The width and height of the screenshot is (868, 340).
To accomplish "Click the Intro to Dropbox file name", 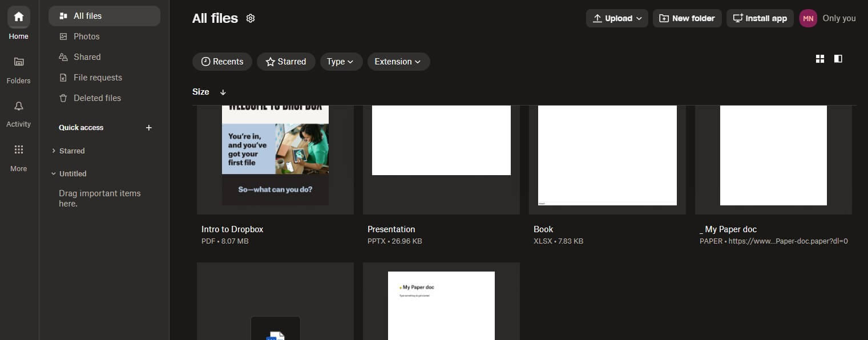I will tap(232, 229).
